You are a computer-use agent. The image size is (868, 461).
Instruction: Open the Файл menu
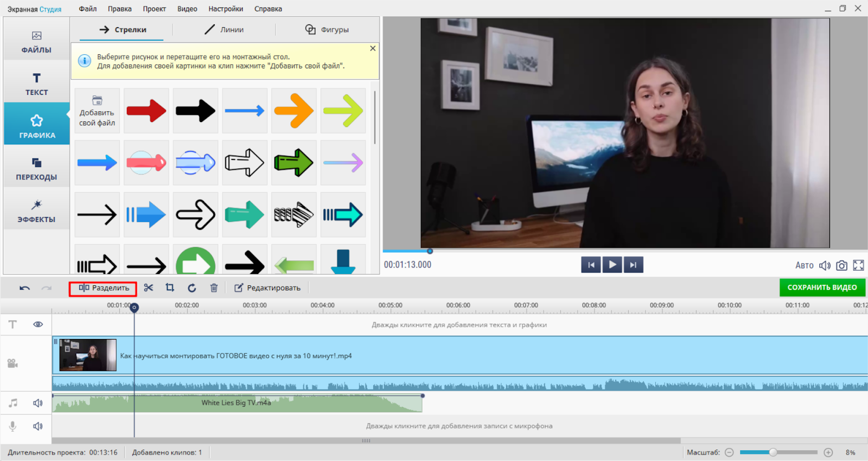point(88,9)
